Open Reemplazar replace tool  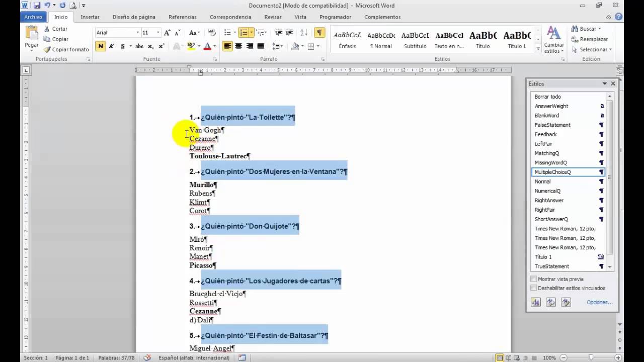point(590,39)
